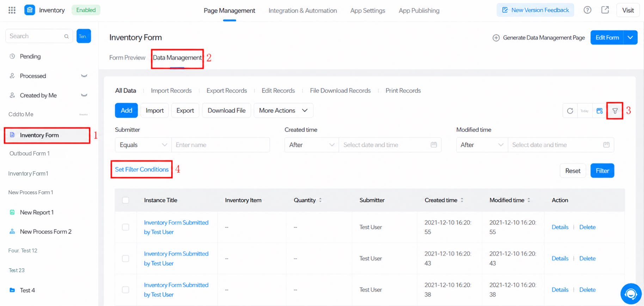The image size is (644, 306).
Task: Click the open-in-new-window icon
Action: click(605, 10)
